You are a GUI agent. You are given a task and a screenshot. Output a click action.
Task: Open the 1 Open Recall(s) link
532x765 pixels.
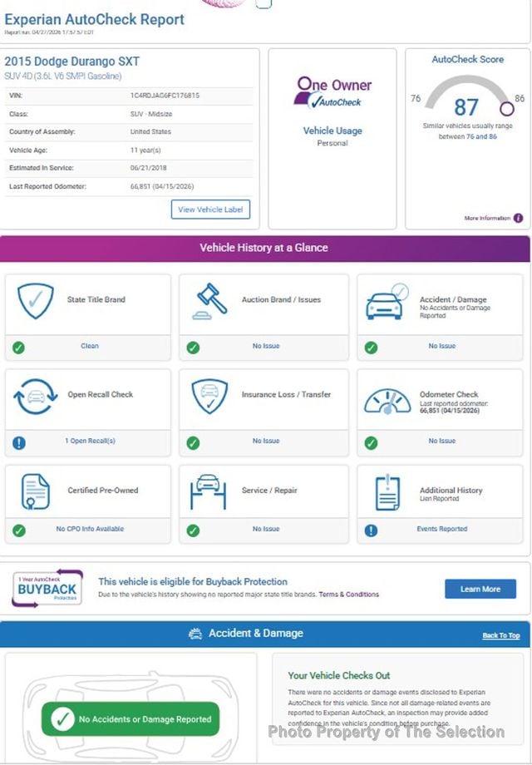click(91, 441)
